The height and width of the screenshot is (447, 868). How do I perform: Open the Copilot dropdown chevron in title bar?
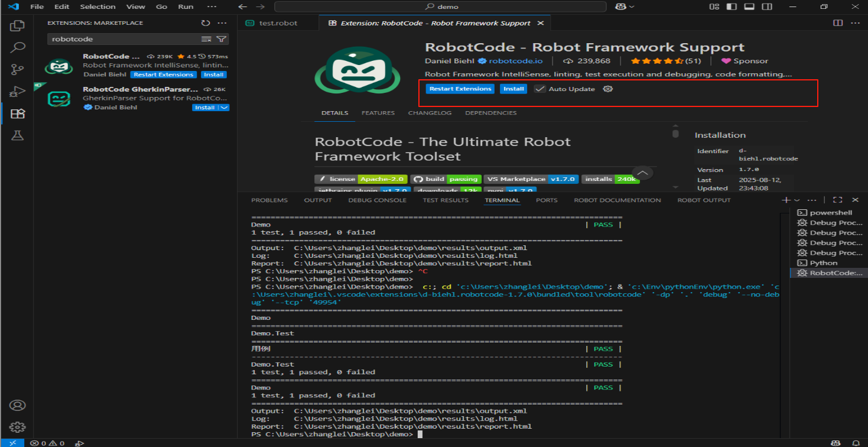pyautogui.click(x=632, y=7)
